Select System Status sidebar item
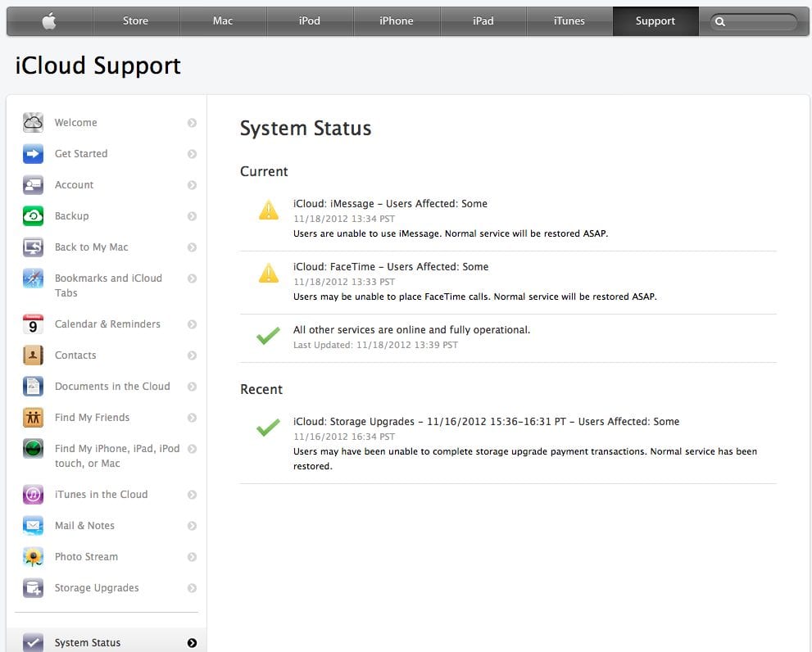The width and height of the screenshot is (812, 652). coord(88,643)
